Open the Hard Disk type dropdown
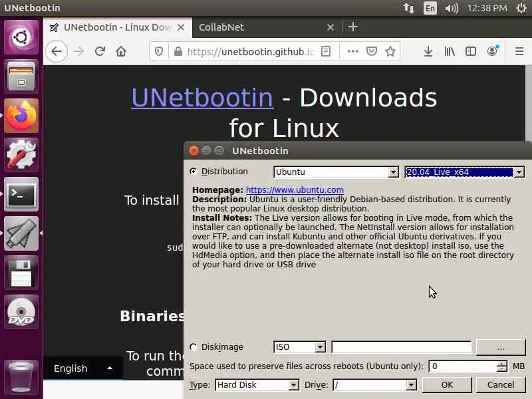 point(257,385)
